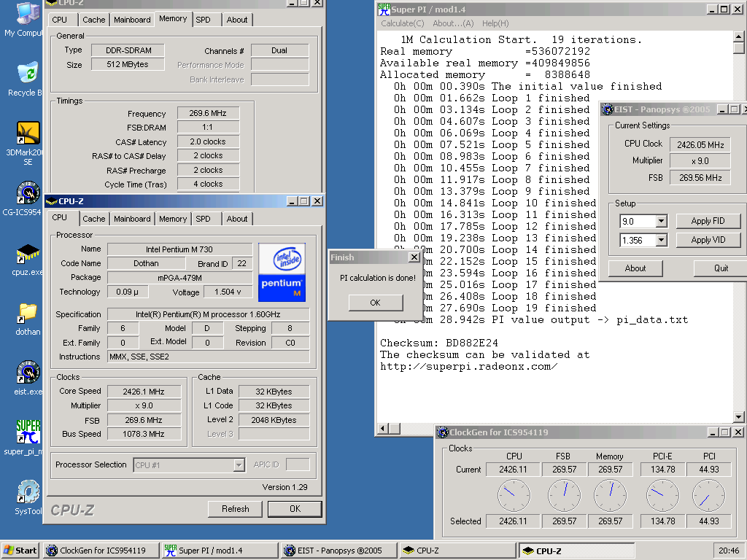Click the PCI-E clock dial in ClockGen
This screenshot has height=560, width=747.
(x=662, y=495)
